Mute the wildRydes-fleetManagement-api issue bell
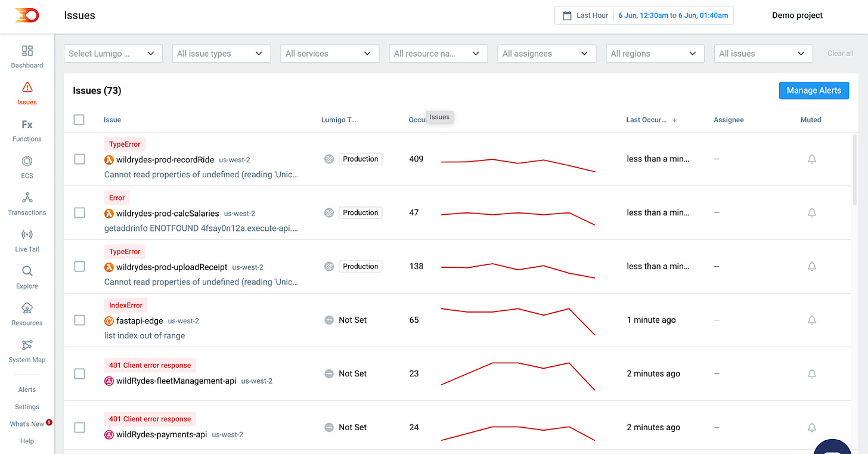868x454 pixels. (811, 374)
